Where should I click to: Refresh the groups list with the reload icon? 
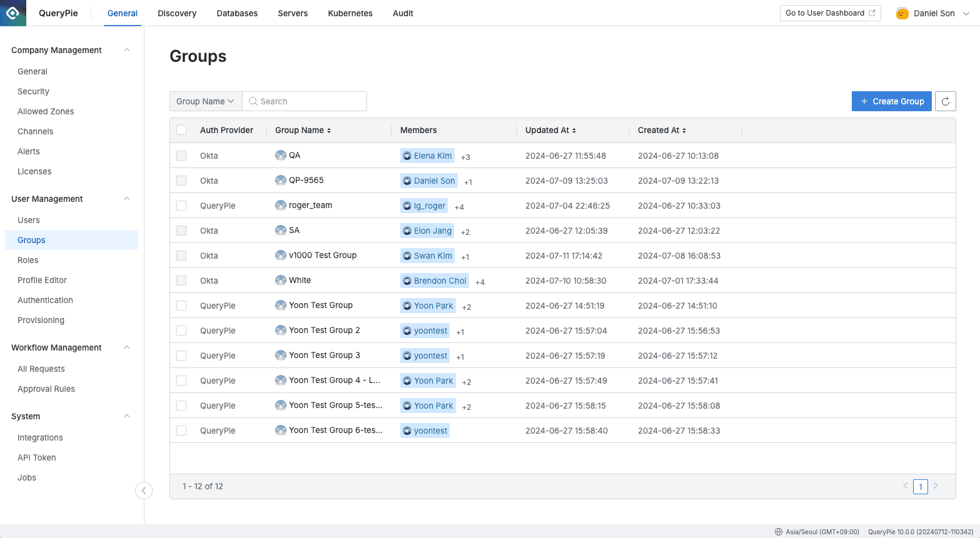944,101
